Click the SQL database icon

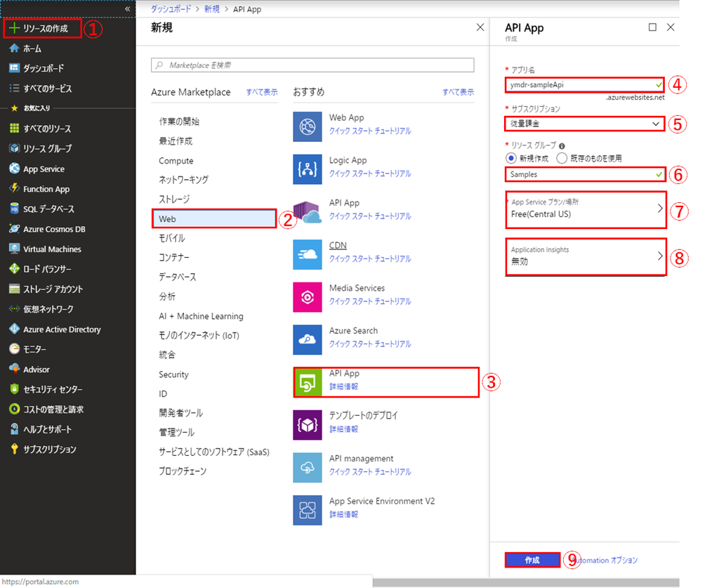click(x=14, y=209)
